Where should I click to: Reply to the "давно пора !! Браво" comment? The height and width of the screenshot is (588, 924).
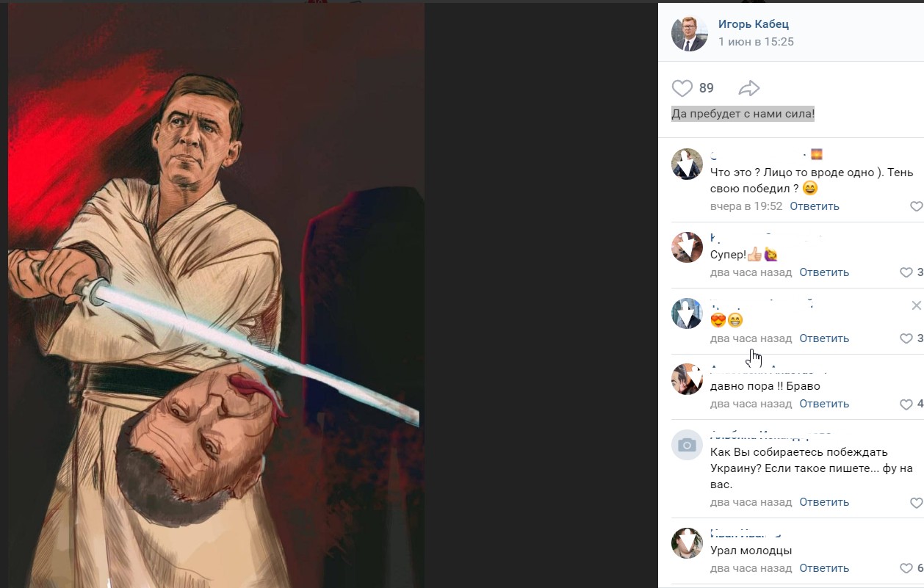coord(824,404)
